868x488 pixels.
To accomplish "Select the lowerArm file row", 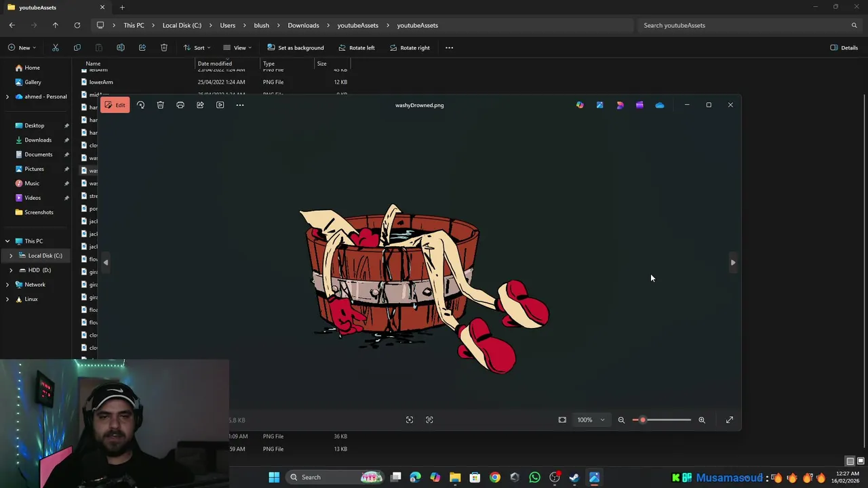I will (x=214, y=82).
